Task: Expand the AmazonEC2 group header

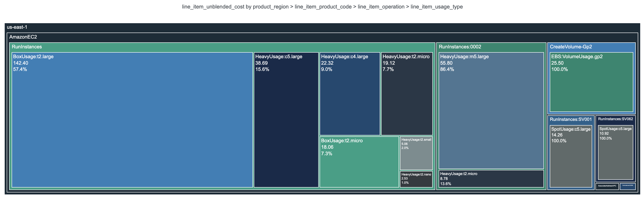Action: pos(23,37)
